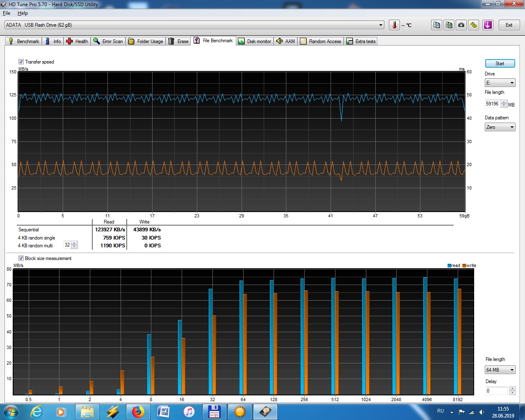Open the Data pattern Zero dropdown
525x420 pixels.
500,127
